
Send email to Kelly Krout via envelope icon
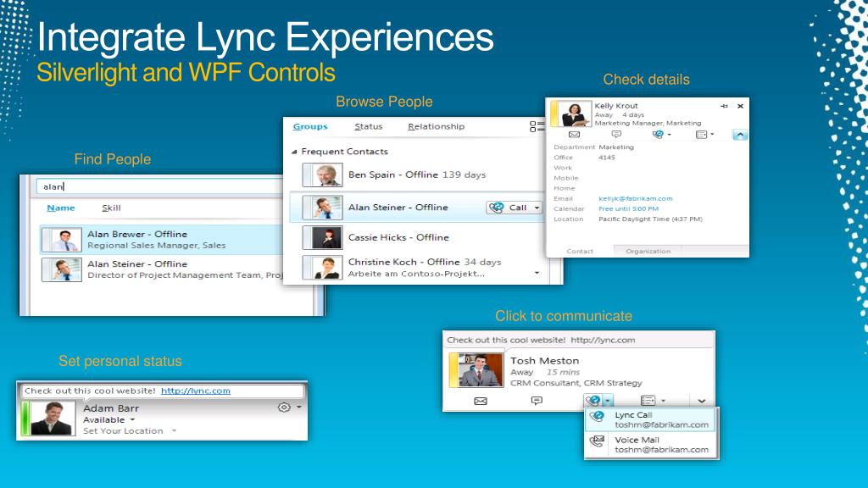coord(574,135)
